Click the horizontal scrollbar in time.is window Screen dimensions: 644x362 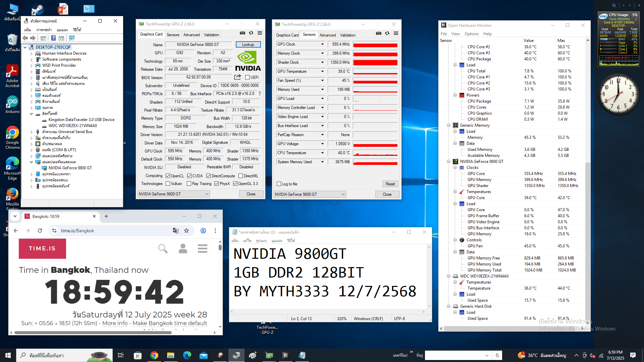93,333
